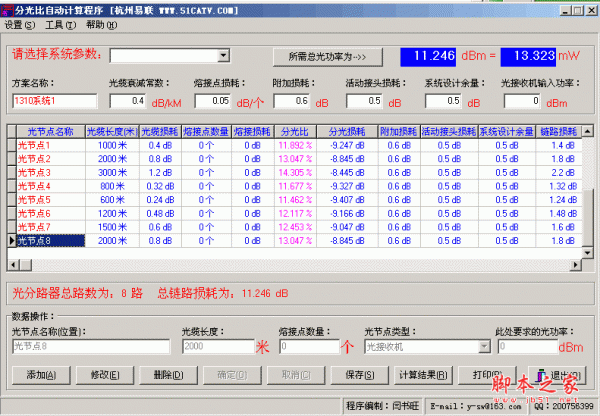600x416 pixels.
Task: Click the 光节点名称(位置) input field
Action: (91, 347)
